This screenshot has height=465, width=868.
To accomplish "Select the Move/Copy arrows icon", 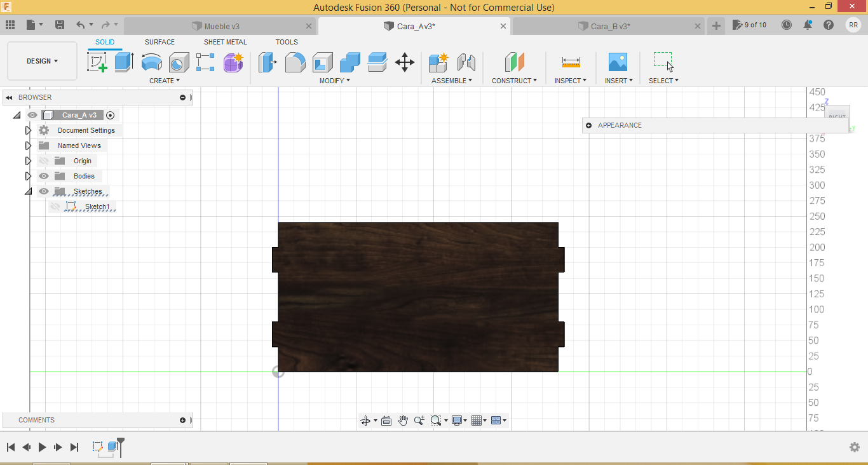I will click(405, 62).
